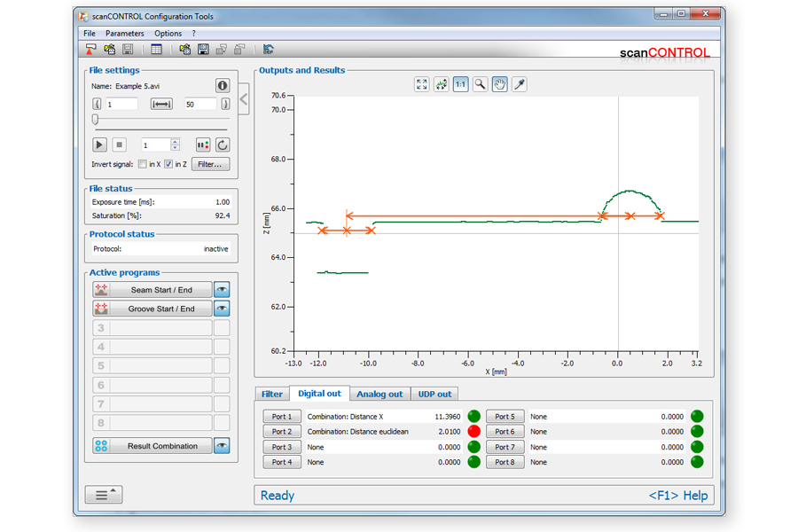
Task: Click the fit-to-window expand arrows icon
Action: click(x=422, y=84)
